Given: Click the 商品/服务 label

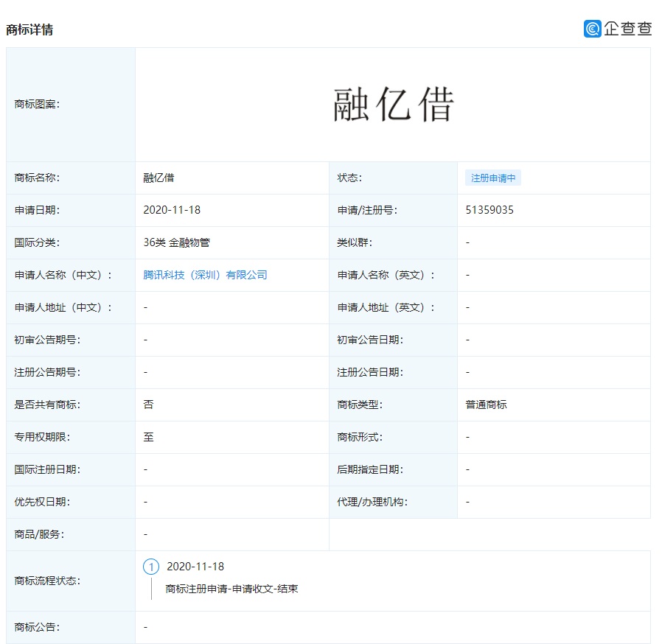Looking at the screenshot, I should 39,535.
